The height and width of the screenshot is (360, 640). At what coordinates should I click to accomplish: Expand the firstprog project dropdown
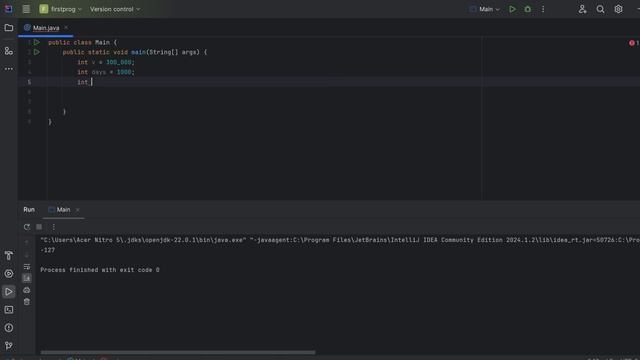60,9
